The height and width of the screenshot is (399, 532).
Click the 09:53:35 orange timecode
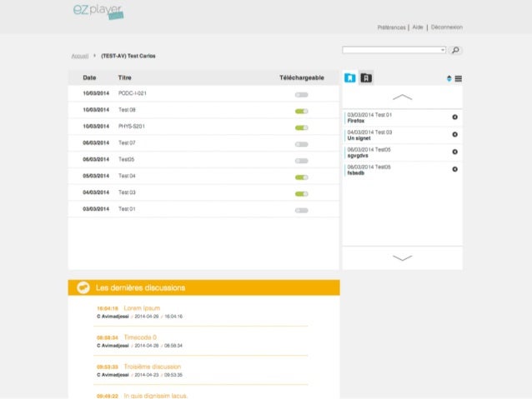tap(108, 367)
